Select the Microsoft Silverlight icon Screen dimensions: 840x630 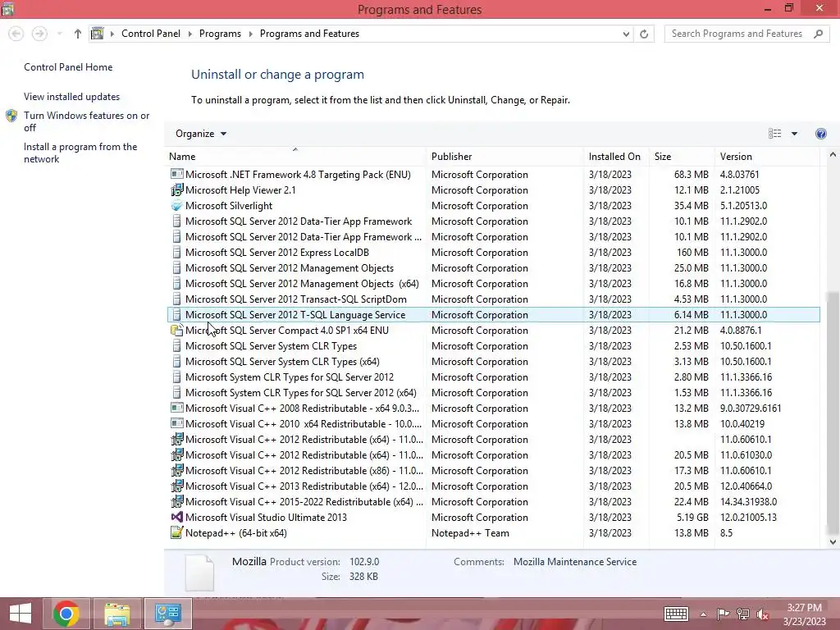point(176,206)
